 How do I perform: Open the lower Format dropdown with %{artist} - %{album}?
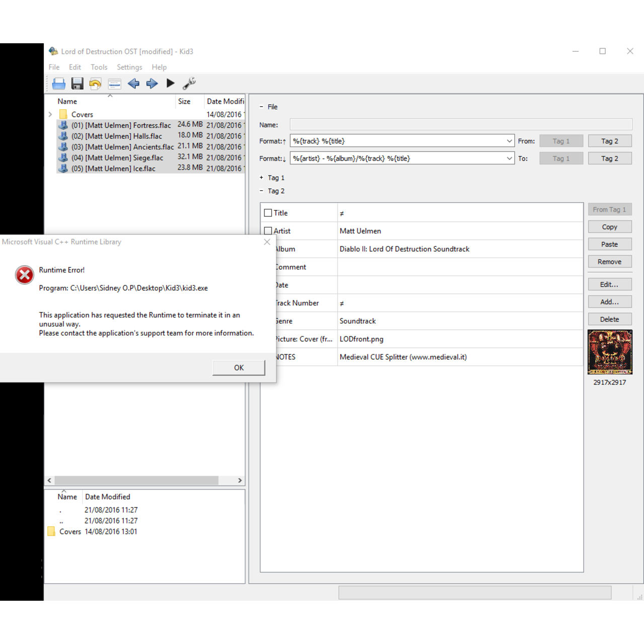click(509, 158)
